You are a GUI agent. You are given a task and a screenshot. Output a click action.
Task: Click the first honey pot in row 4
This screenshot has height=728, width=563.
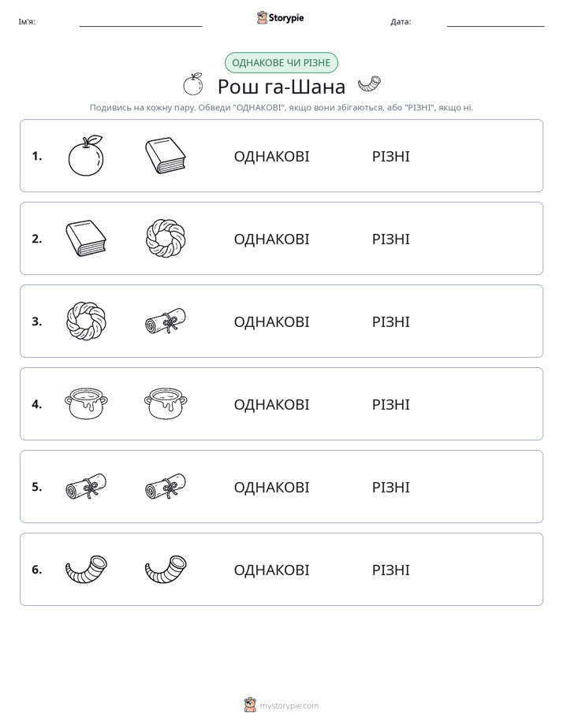(x=86, y=403)
